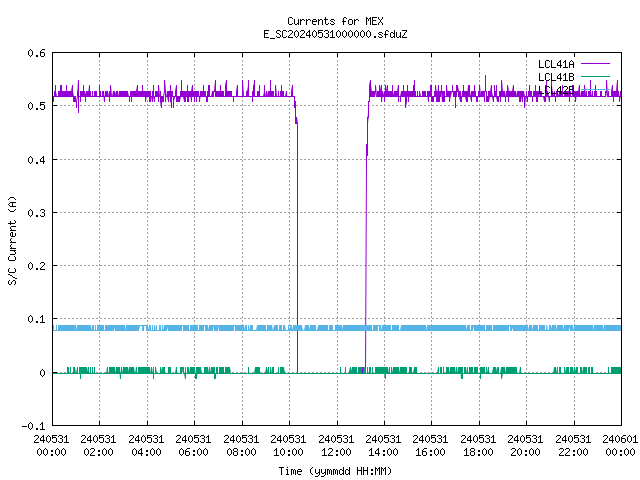Image resolution: width=640 pixels, height=480 pixels.
Task: Click the 240531 04:00 time tick label
Action: point(146,445)
